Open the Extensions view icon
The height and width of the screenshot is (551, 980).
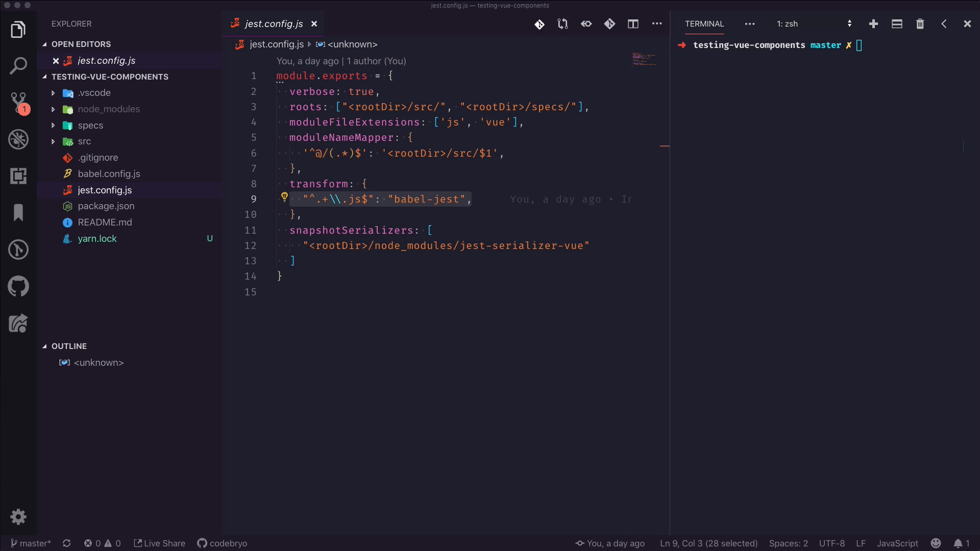pyautogui.click(x=18, y=176)
